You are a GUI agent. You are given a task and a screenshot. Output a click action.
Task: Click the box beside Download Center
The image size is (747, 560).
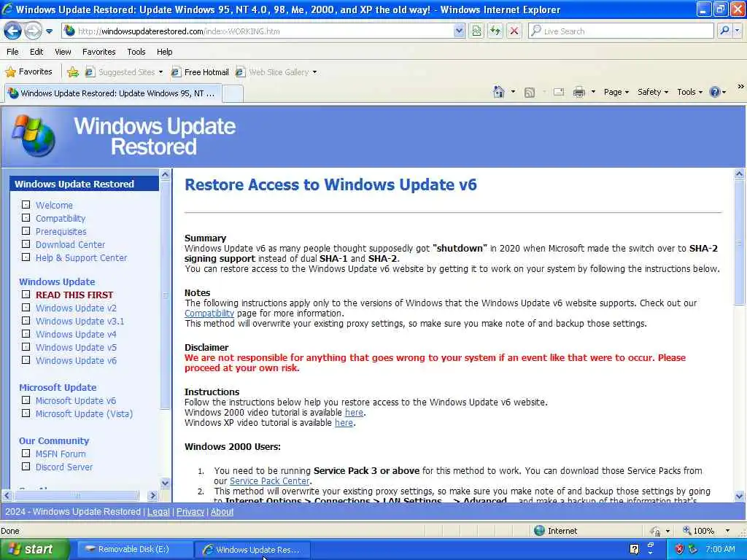point(26,244)
